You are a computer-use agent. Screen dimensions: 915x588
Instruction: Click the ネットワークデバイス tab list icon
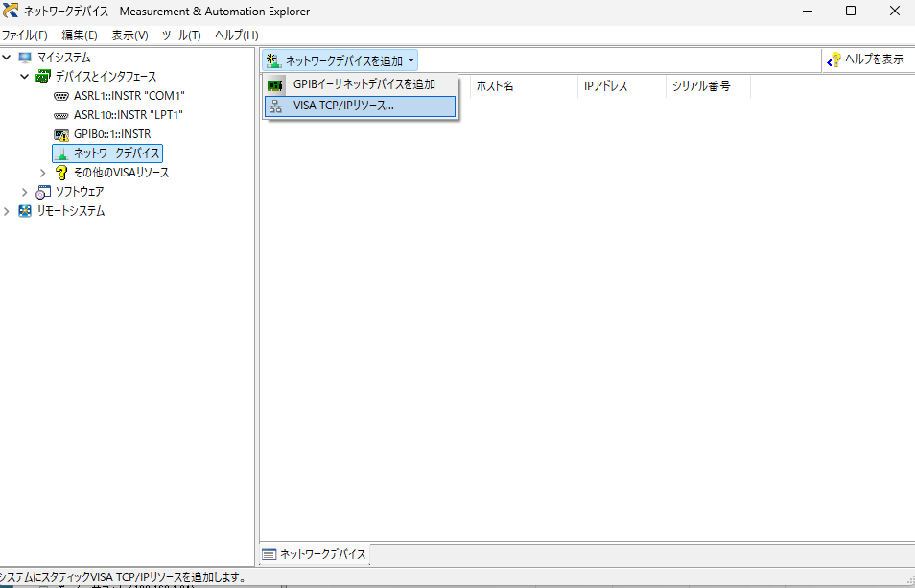(269, 554)
